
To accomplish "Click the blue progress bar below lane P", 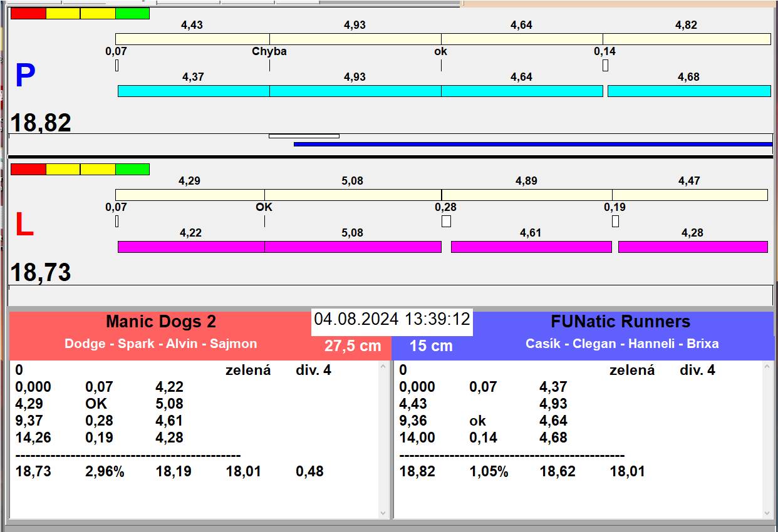I will coord(532,144).
